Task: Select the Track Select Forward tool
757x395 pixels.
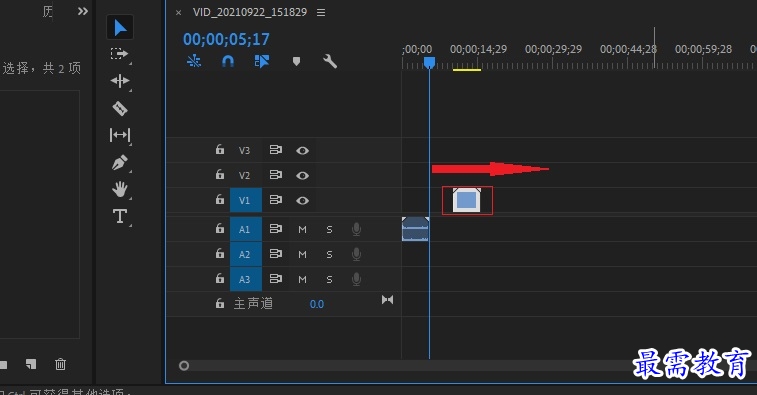Action: tap(119, 53)
